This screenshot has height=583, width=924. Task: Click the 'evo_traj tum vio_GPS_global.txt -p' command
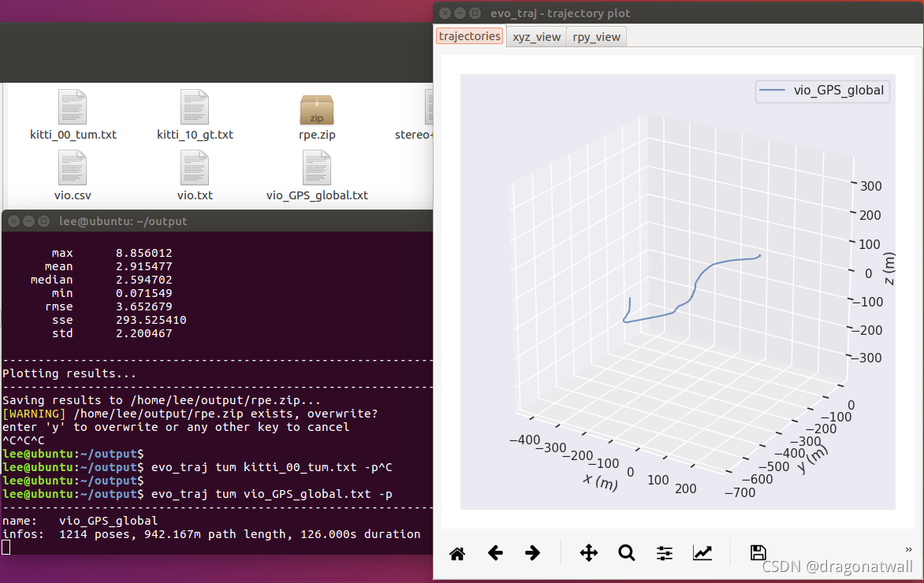272,494
